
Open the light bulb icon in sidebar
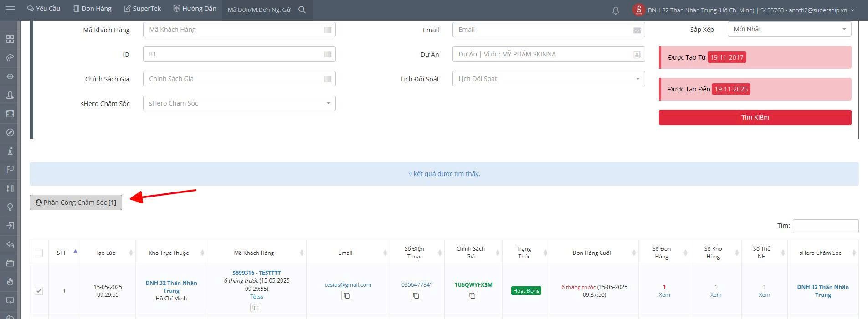tap(10, 207)
